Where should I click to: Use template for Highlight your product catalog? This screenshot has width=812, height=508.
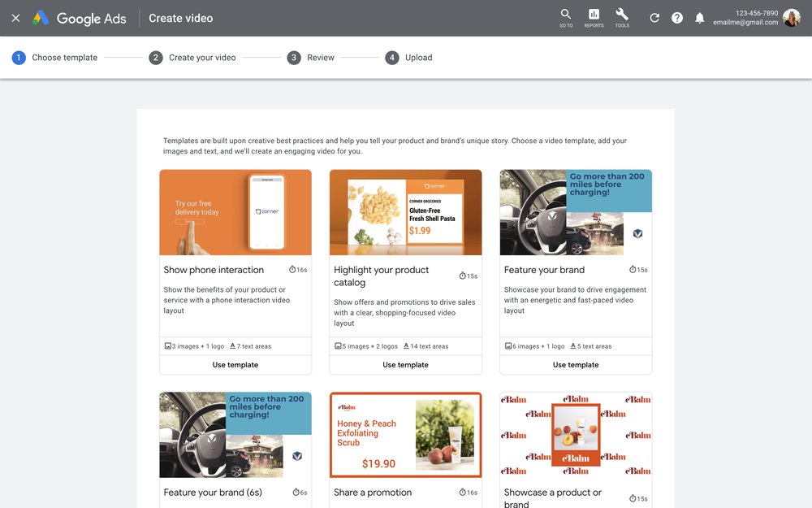(405, 364)
